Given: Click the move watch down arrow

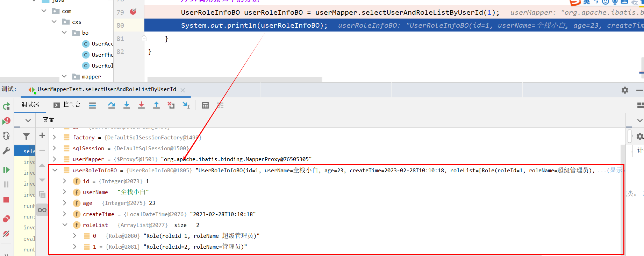Looking at the screenshot, I should (x=42, y=180).
